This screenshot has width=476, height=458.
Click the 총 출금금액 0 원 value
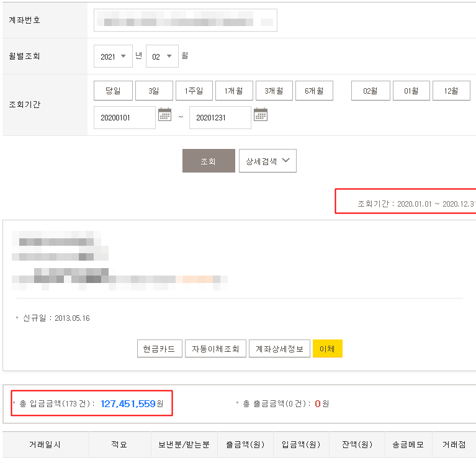pyautogui.click(x=322, y=403)
